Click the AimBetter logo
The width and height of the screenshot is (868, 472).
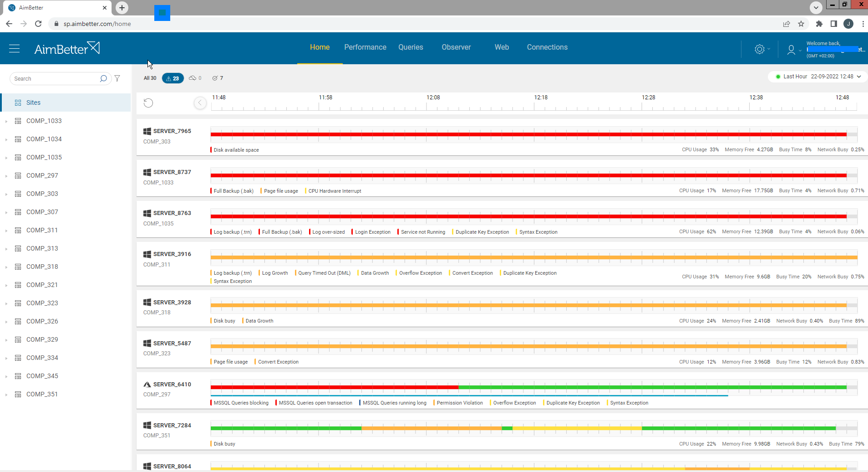tap(67, 48)
